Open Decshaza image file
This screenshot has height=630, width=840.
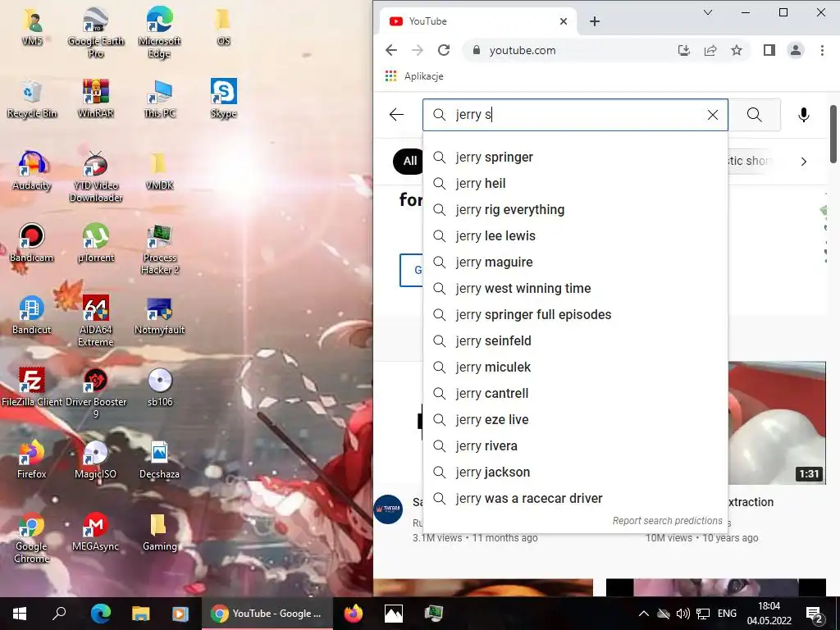[x=160, y=461]
